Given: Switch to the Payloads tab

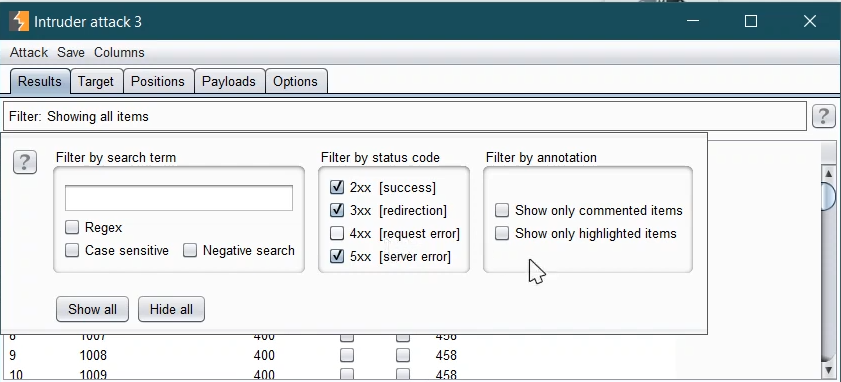Looking at the screenshot, I should click(229, 82).
